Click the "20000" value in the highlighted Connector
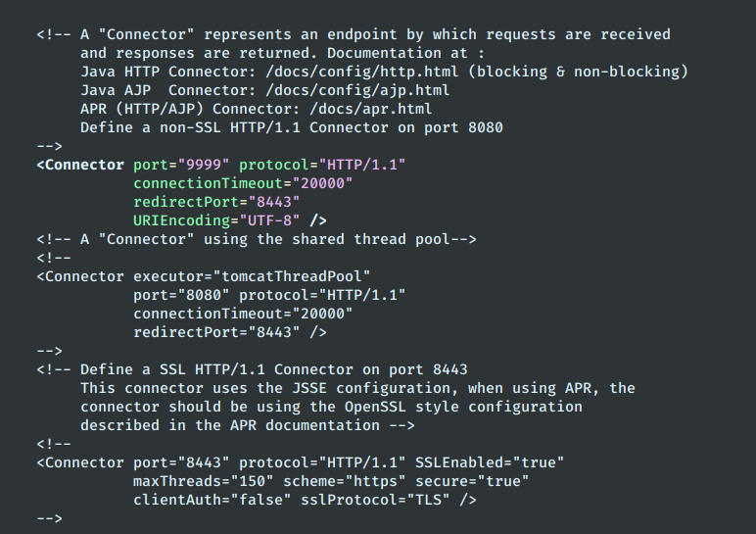 coord(322,184)
